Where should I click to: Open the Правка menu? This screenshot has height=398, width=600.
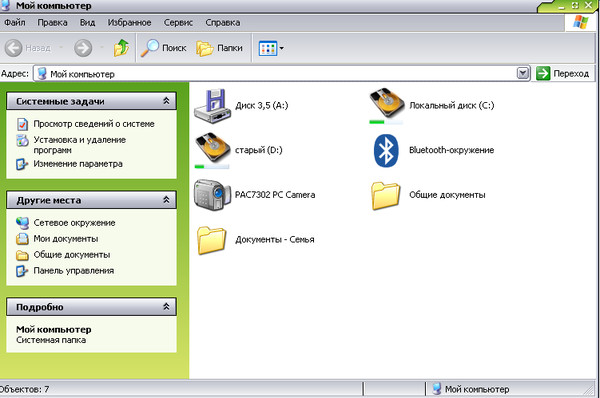point(52,23)
